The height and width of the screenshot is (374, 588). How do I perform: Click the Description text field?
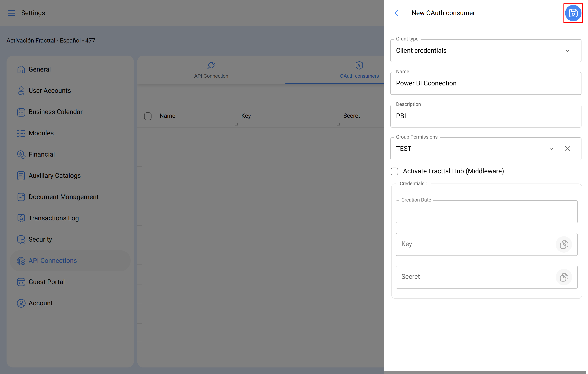point(486,116)
